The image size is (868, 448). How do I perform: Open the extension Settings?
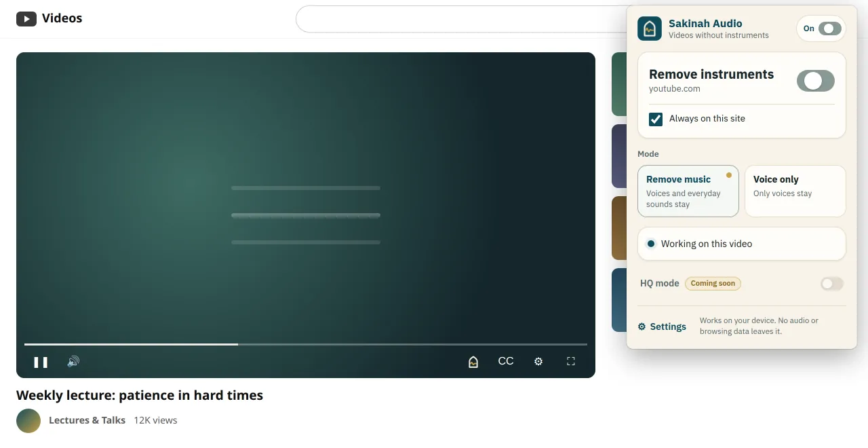[662, 326]
